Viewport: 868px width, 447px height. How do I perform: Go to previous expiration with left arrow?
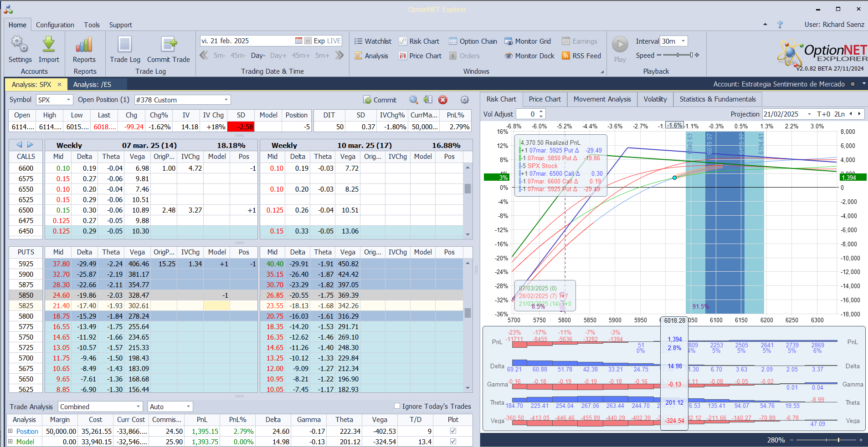point(19,145)
